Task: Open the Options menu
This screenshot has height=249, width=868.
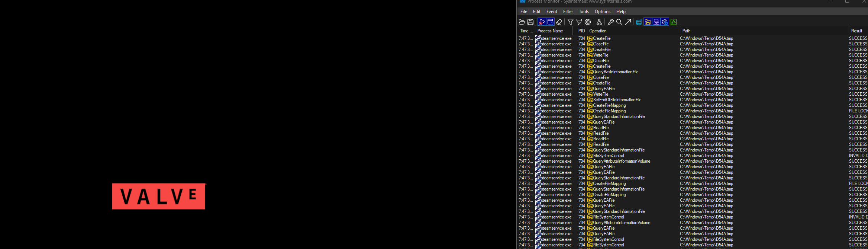Action: point(603,12)
